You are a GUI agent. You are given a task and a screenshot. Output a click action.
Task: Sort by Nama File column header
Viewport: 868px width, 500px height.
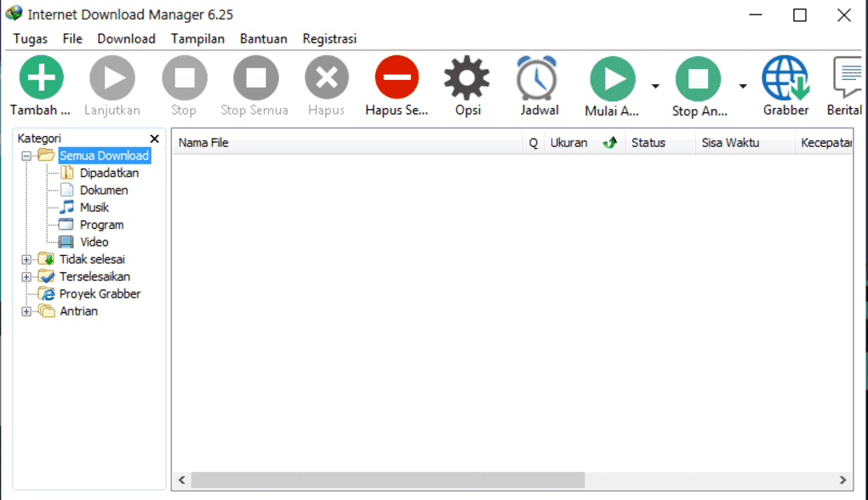pos(348,143)
